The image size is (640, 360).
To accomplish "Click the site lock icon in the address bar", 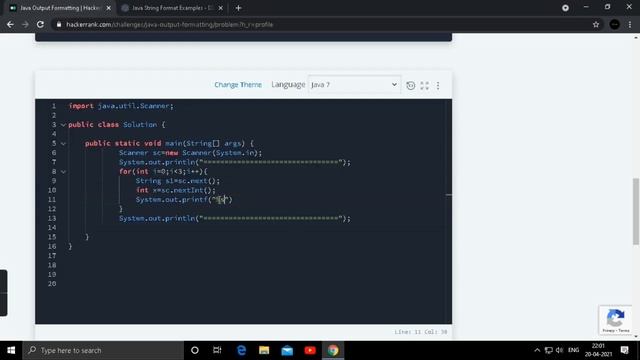I will tap(59, 24).
